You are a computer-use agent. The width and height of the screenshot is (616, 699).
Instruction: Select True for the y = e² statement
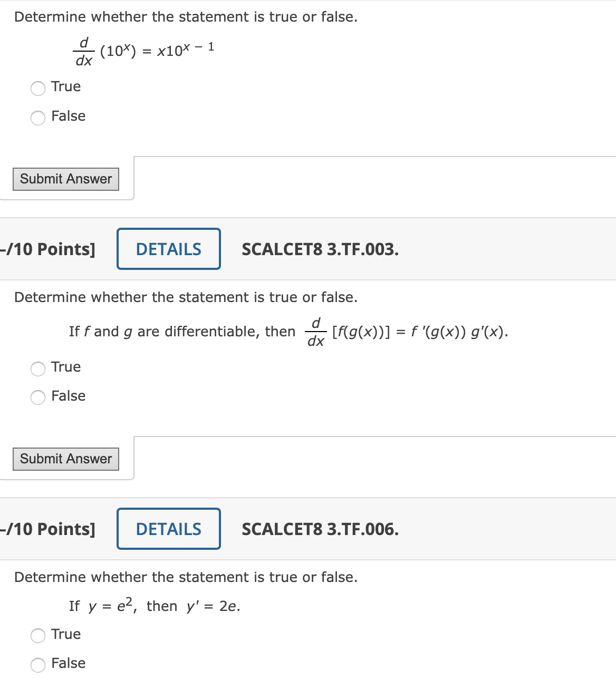(x=37, y=636)
